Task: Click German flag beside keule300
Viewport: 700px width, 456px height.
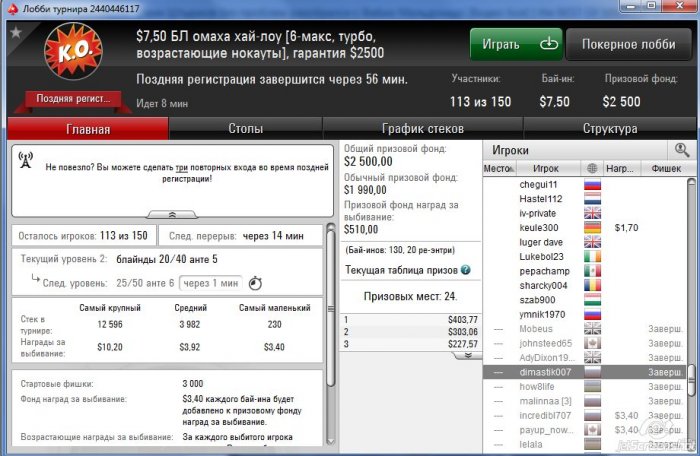Action: [592, 228]
